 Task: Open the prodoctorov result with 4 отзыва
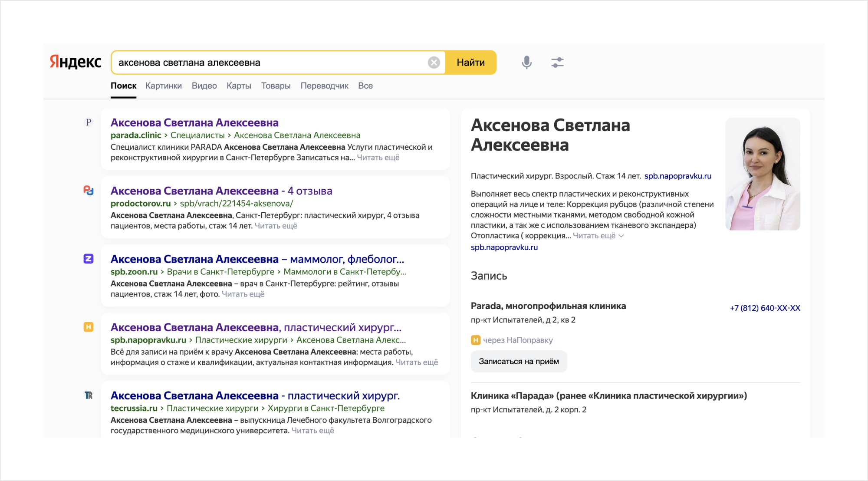point(221,191)
